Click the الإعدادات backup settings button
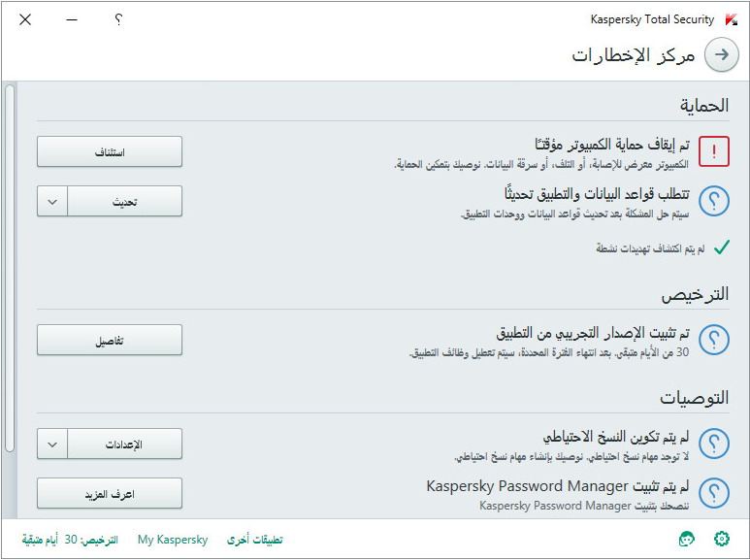This screenshot has height=560, width=750. point(125,444)
